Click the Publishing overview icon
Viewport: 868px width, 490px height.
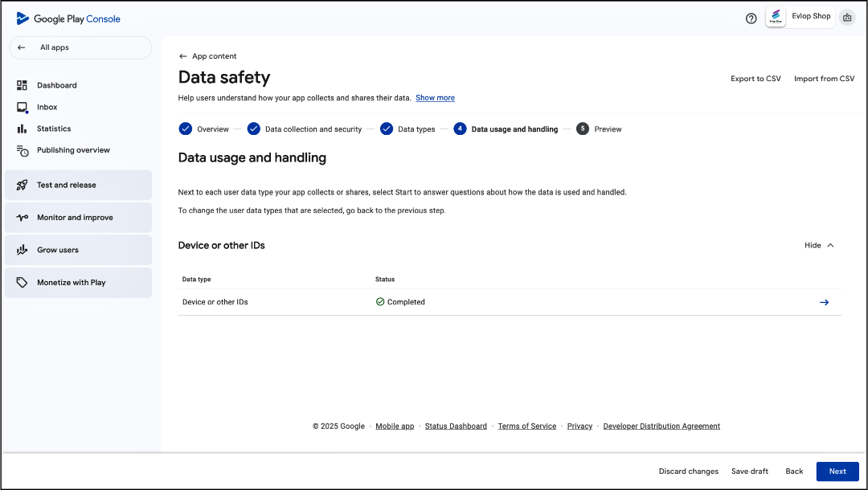point(23,150)
